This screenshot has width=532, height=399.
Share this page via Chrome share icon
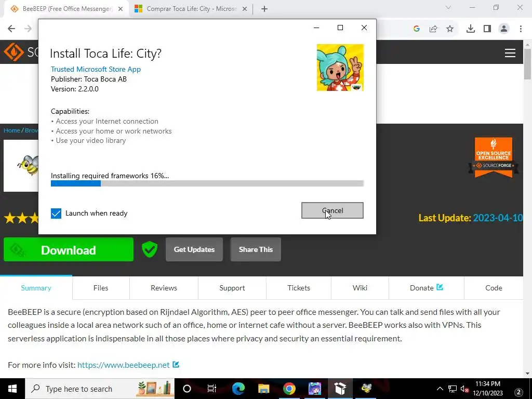pyautogui.click(x=433, y=29)
